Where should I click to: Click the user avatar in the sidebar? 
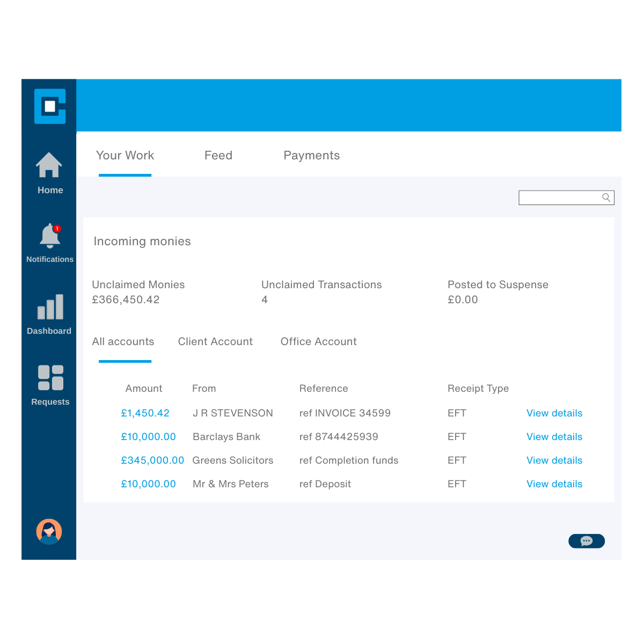(49, 532)
